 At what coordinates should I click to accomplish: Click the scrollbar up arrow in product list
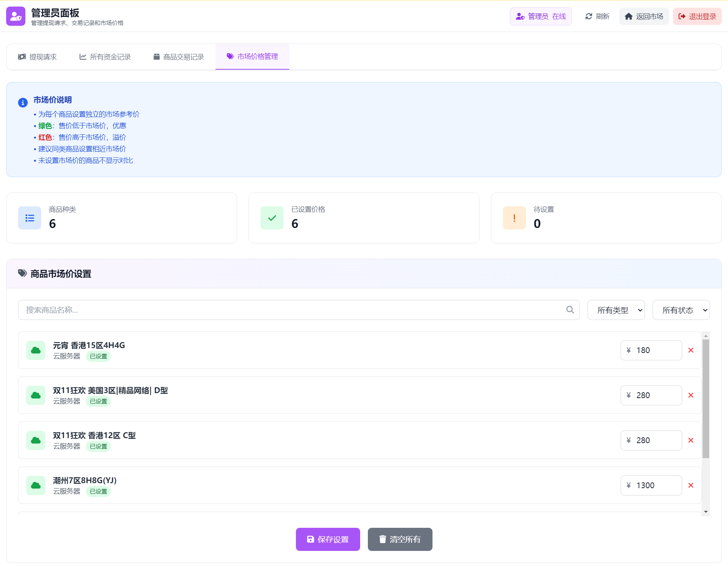point(706,336)
